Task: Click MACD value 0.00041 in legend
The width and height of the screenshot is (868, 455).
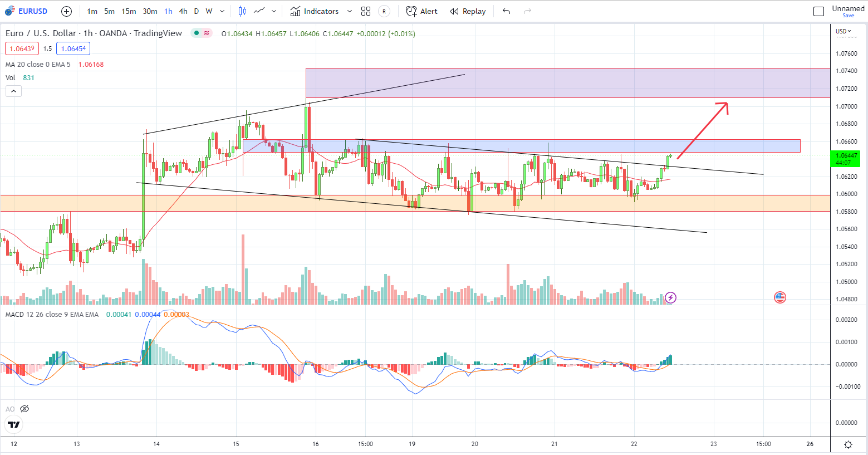Action: pyautogui.click(x=119, y=315)
